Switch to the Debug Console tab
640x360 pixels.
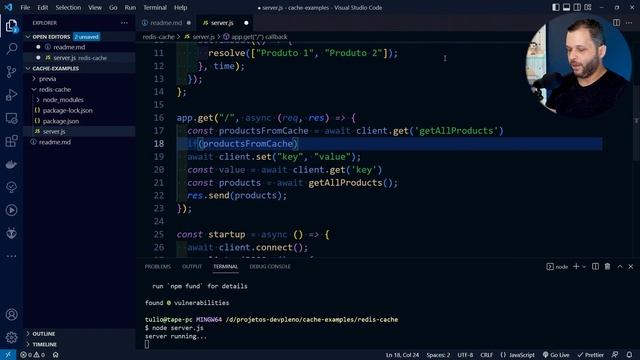pyautogui.click(x=270, y=267)
